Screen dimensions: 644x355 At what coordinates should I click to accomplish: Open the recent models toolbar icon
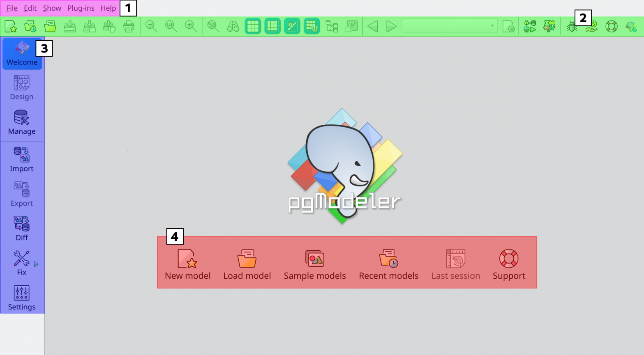click(x=30, y=26)
